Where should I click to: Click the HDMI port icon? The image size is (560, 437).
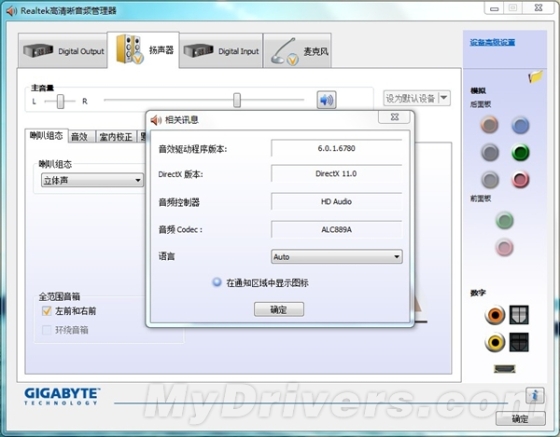click(x=505, y=368)
